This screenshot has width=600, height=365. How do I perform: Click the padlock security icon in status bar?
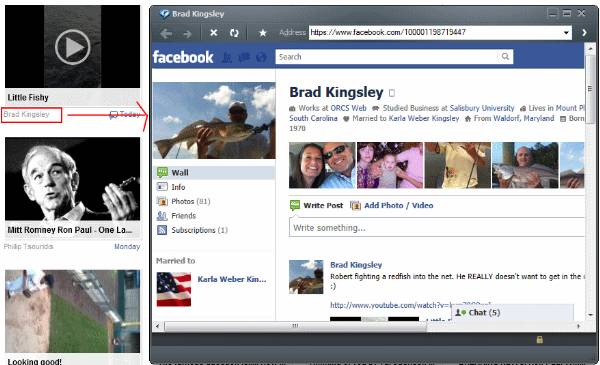pyautogui.click(x=540, y=339)
